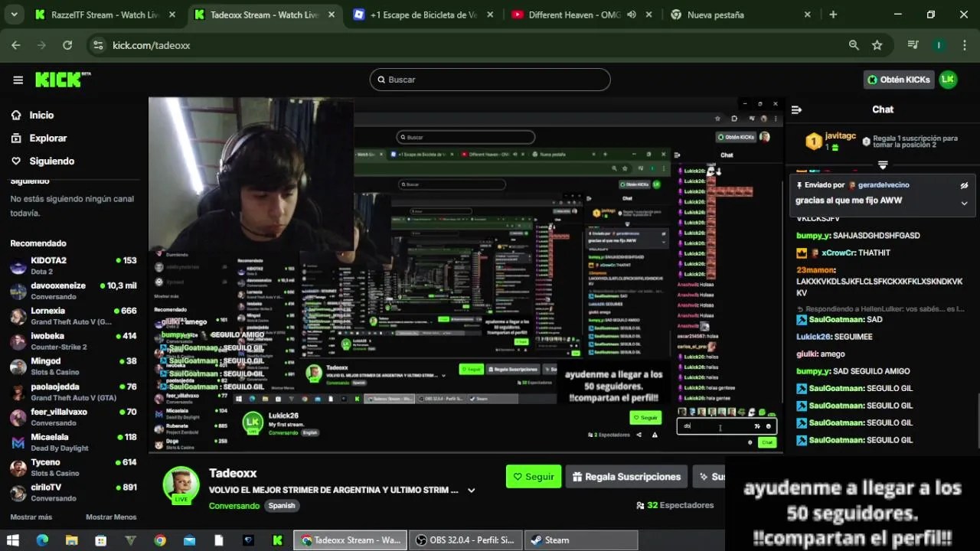Expand the pinned message chevron

(964, 203)
